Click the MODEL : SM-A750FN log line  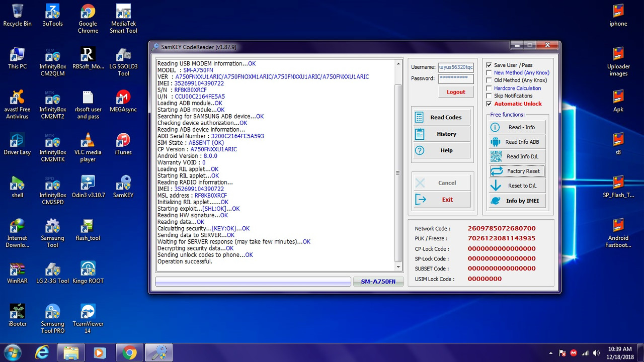185,70
